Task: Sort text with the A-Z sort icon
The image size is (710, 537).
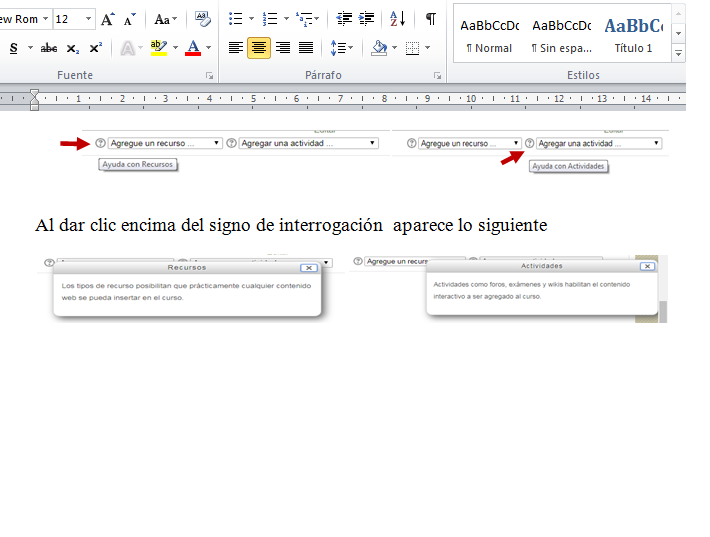Action: click(397, 19)
